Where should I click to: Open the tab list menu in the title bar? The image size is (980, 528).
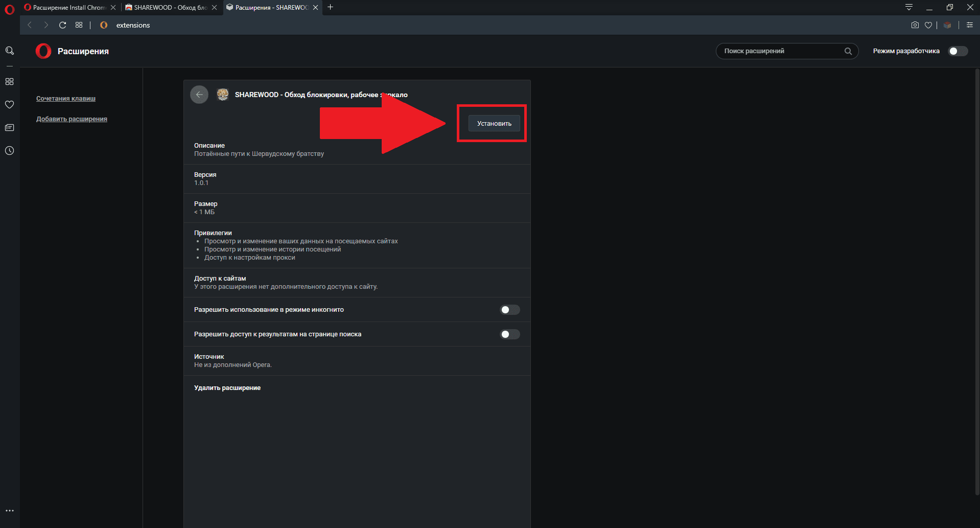pyautogui.click(x=908, y=7)
